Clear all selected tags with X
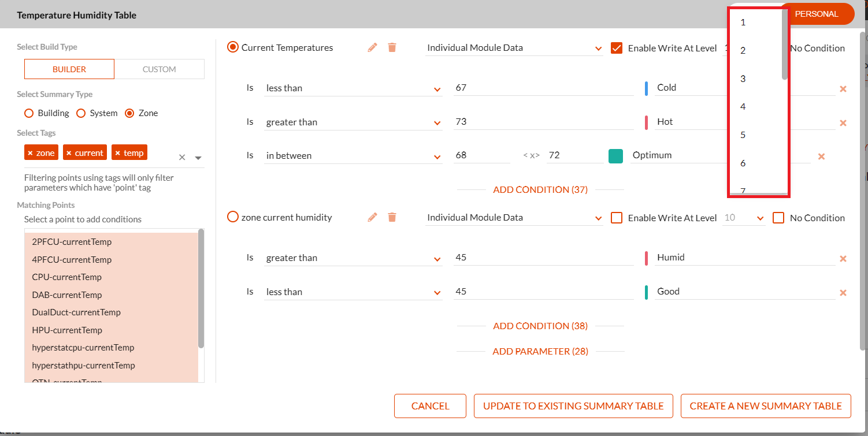Image resolution: width=868 pixels, height=436 pixels. [182, 157]
